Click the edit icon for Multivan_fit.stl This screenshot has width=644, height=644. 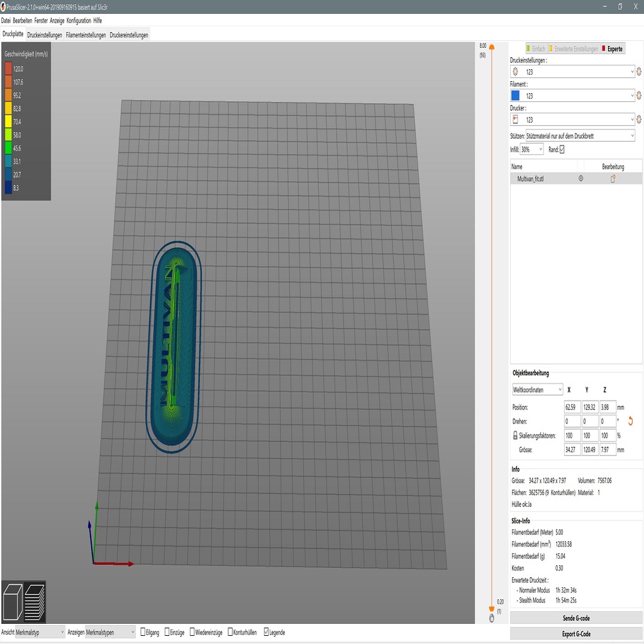coord(613,179)
